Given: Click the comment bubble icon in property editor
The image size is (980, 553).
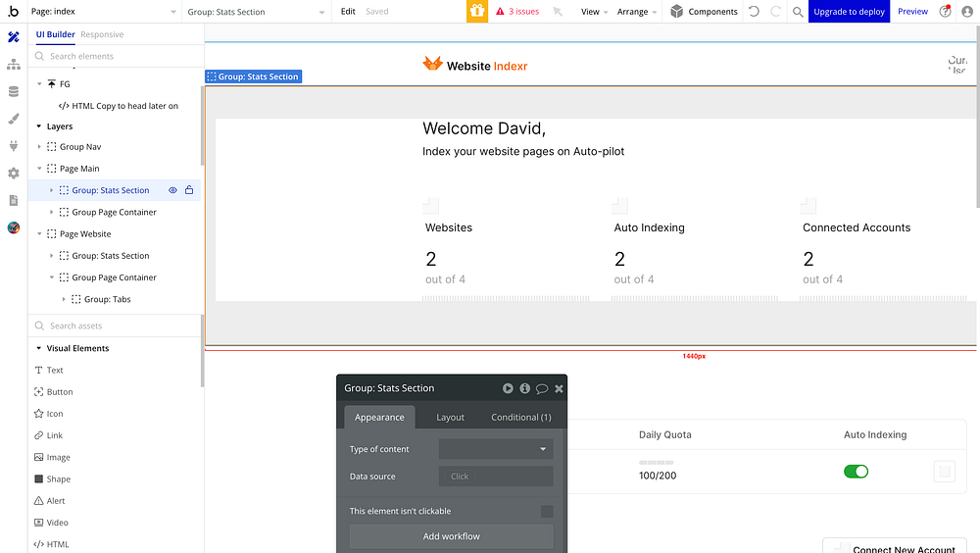Looking at the screenshot, I should click(x=542, y=388).
